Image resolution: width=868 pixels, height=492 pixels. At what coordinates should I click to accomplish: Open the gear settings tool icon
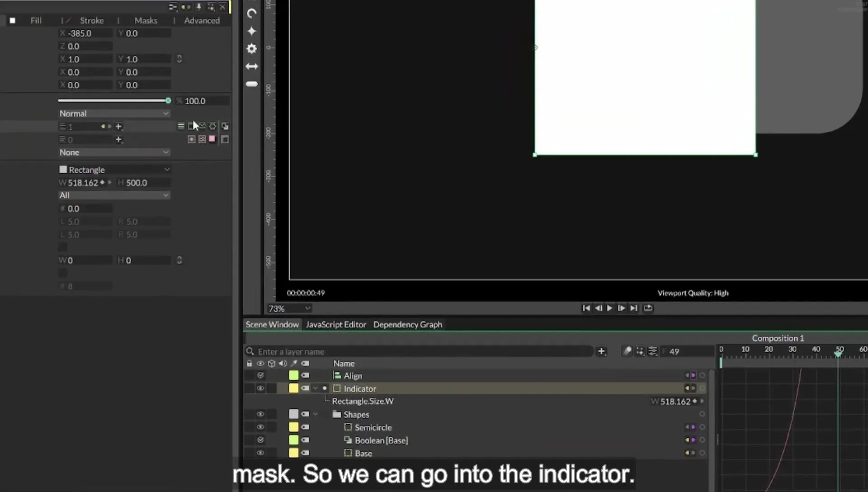pyautogui.click(x=252, y=48)
